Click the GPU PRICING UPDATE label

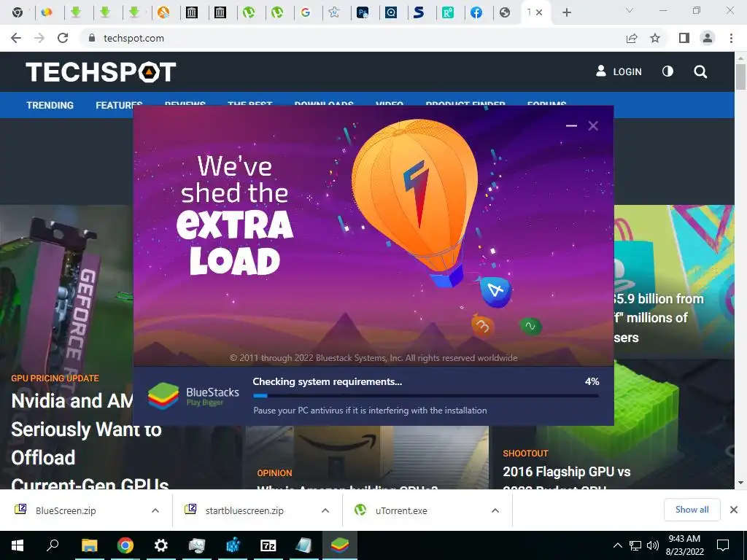55,378
